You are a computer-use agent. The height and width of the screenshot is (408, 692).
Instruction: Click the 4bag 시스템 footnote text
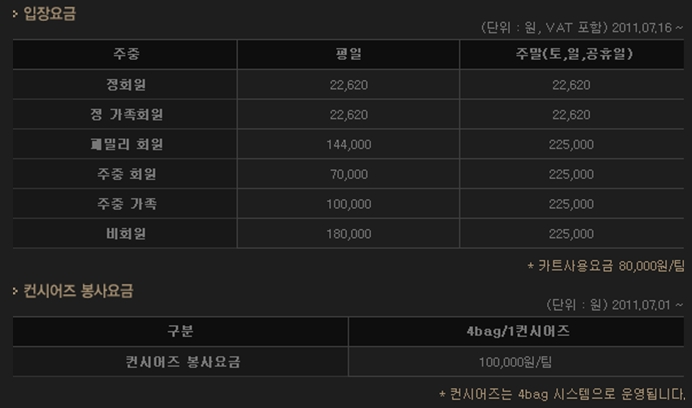click(x=564, y=394)
